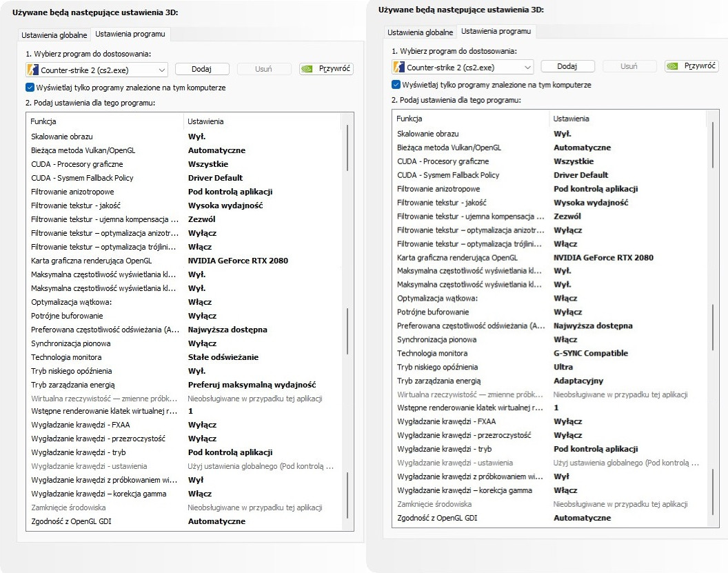The width and height of the screenshot is (728, 573).
Task: Select Wygładzanie krawędzi z próbkowaniem row in right panel
Action: [x=550, y=476]
